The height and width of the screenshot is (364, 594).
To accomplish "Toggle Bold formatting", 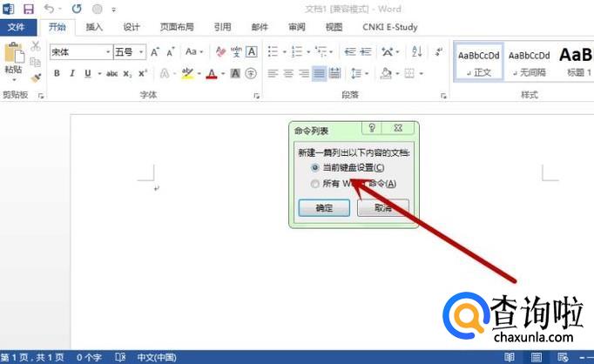I will point(57,73).
